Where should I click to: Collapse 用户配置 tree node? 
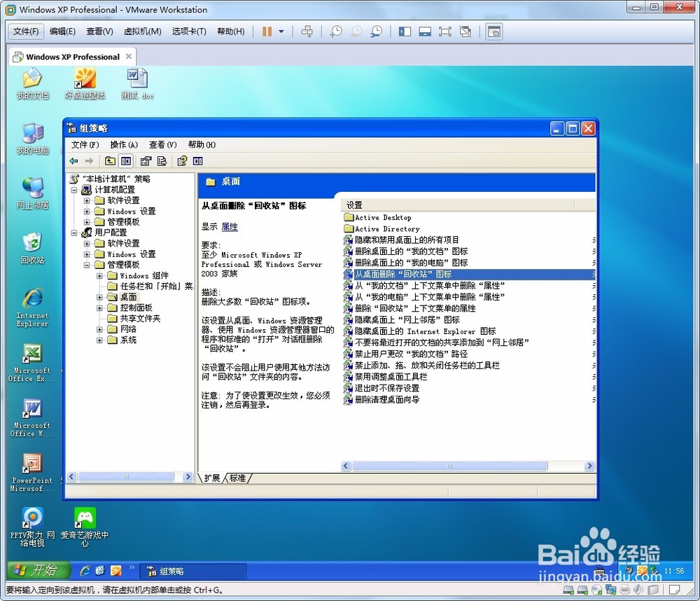(75, 233)
